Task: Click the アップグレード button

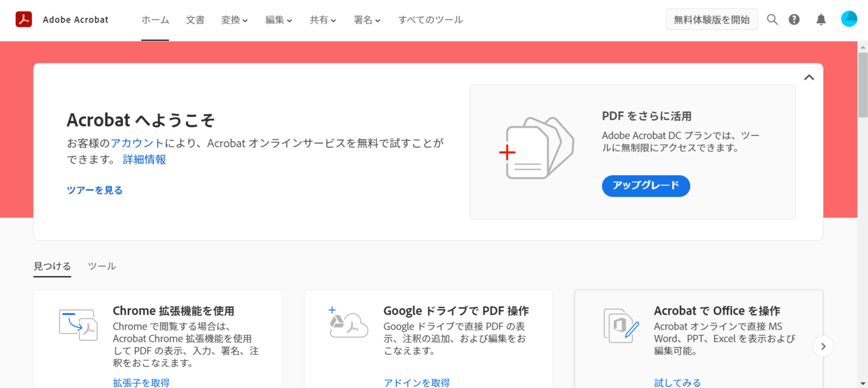Action: coord(646,186)
